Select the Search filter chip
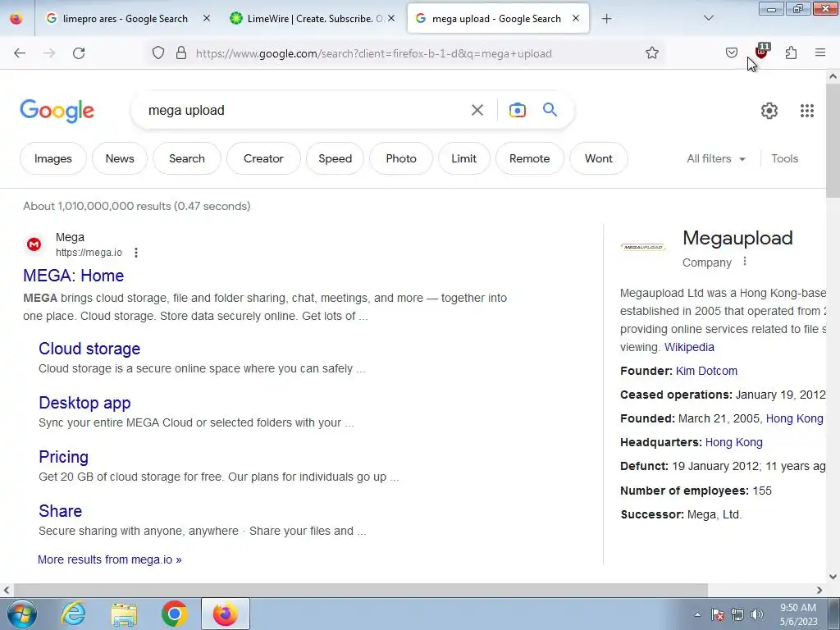The image size is (840, 630). coord(187,158)
